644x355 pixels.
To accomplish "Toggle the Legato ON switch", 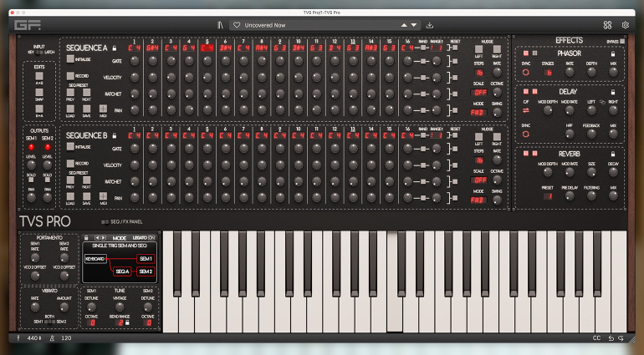I will [151, 238].
